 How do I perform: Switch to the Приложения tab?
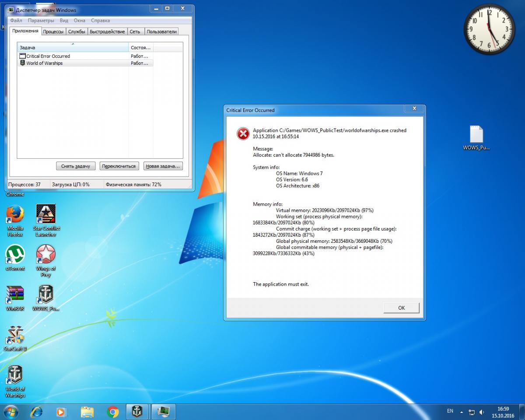tap(25, 31)
